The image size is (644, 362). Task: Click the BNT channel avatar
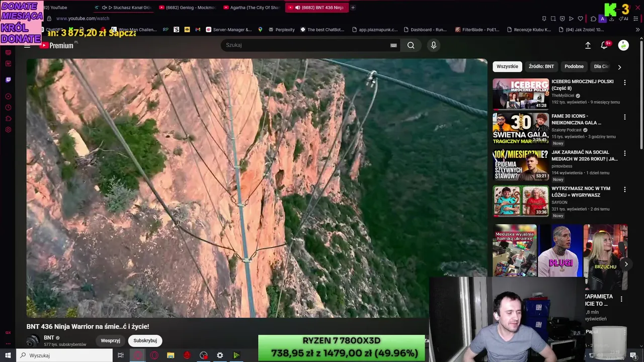click(33, 341)
